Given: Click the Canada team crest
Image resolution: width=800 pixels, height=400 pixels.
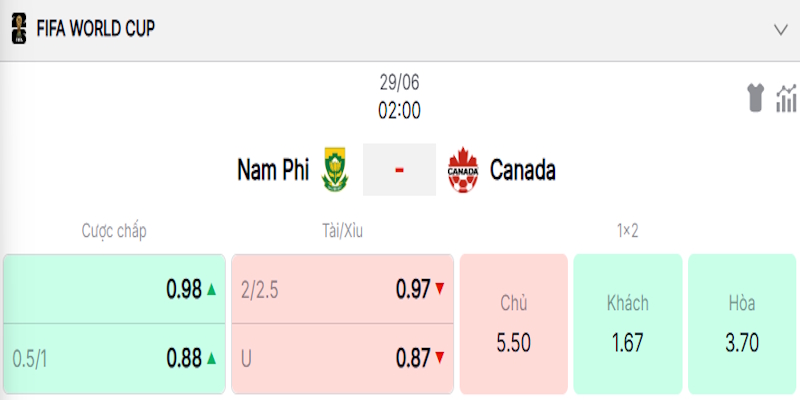Looking at the screenshot, I should coord(463,170).
